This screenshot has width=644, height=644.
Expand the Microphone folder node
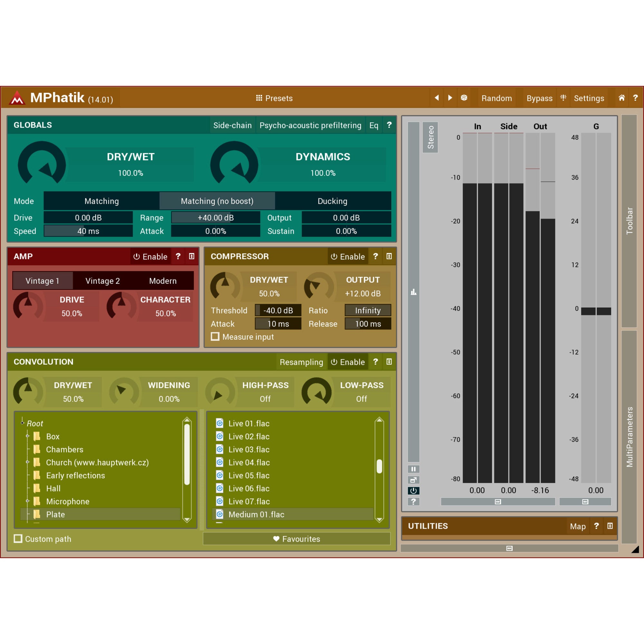[x=28, y=501]
